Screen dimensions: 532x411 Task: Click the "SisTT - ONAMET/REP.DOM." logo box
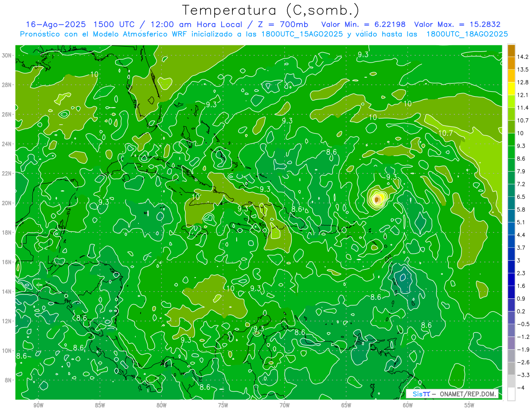(x=452, y=394)
